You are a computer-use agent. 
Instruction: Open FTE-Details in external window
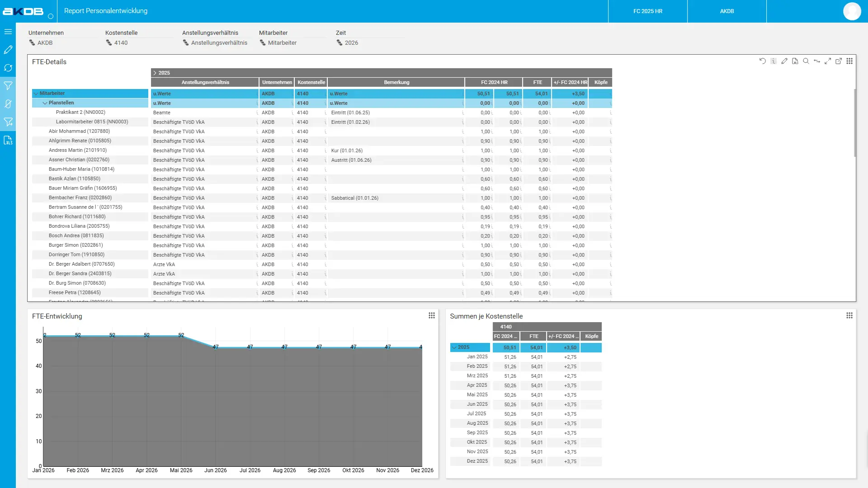click(839, 61)
